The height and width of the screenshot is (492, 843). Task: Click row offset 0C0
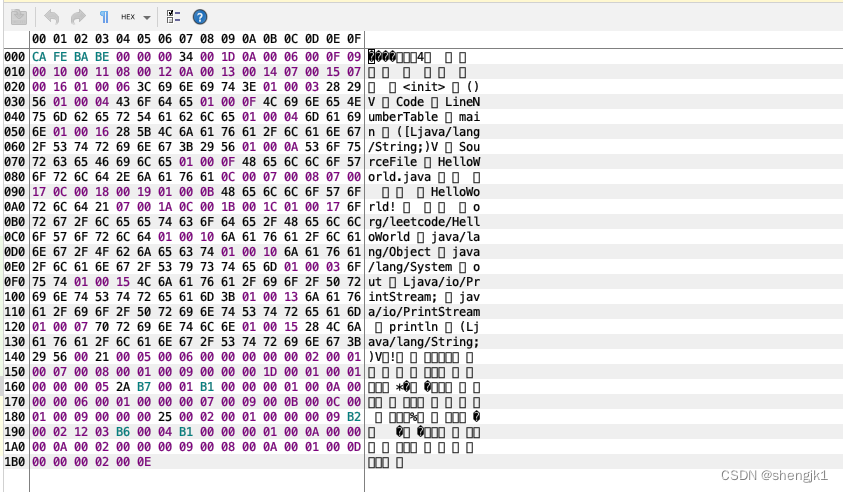[x=15, y=237]
